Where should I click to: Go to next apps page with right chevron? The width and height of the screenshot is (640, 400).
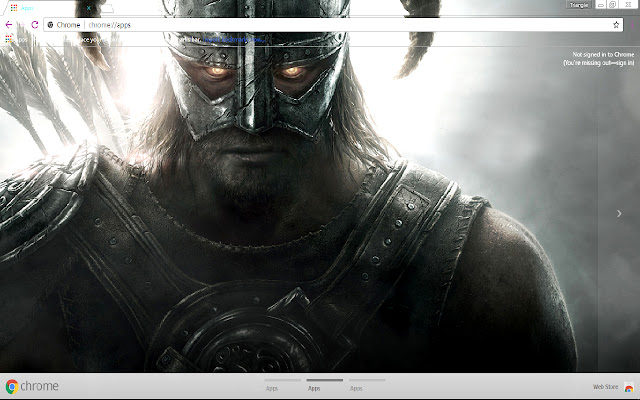coord(619,213)
